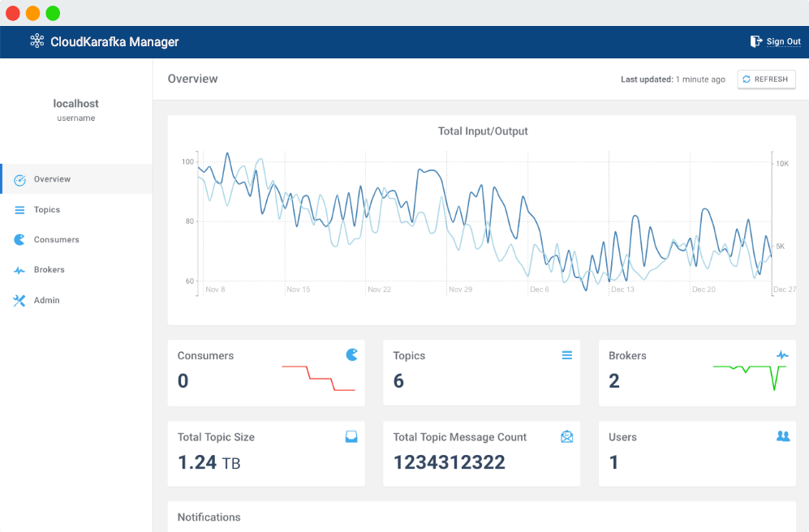
Task: Open the Topics menu item
Action: coord(47,210)
